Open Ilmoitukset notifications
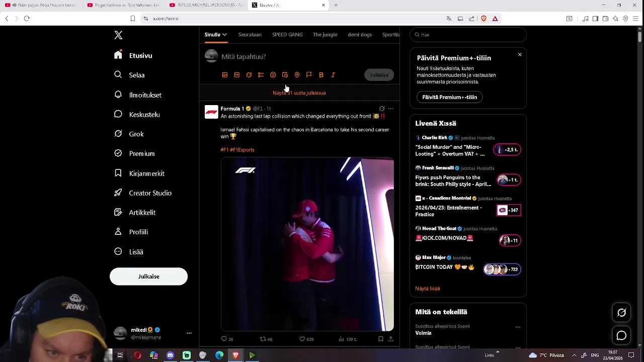Screen dimensions: 644x362 click(x=138, y=95)
